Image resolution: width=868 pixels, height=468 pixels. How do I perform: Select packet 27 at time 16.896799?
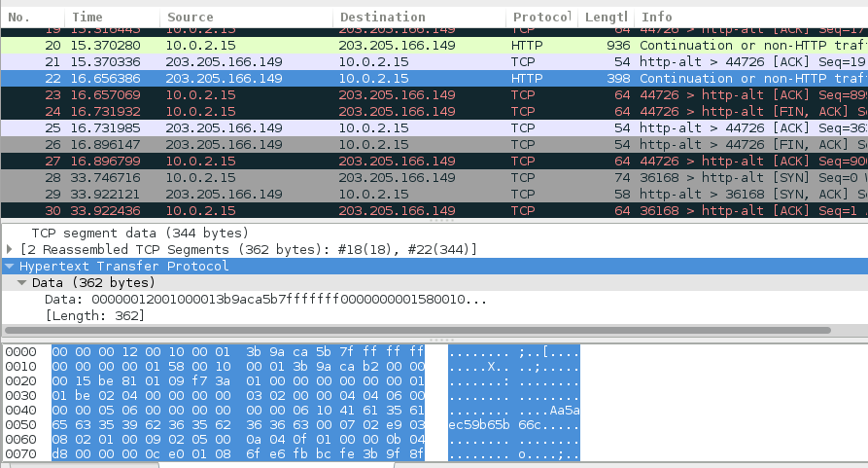[x=434, y=162]
